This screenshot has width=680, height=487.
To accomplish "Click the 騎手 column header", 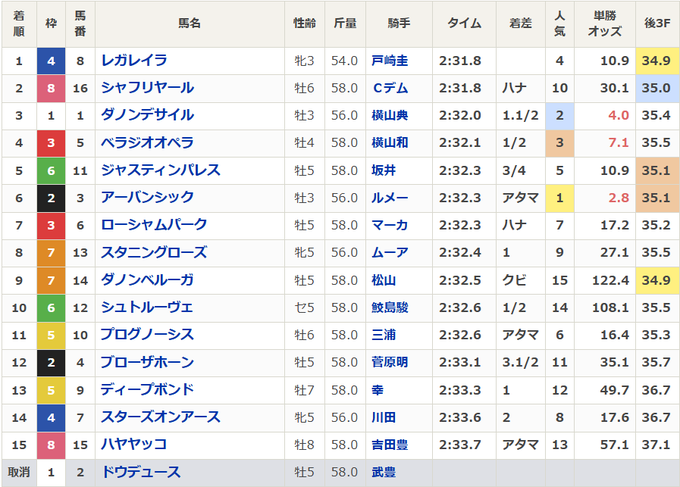I will pyautogui.click(x=399, y=23).
